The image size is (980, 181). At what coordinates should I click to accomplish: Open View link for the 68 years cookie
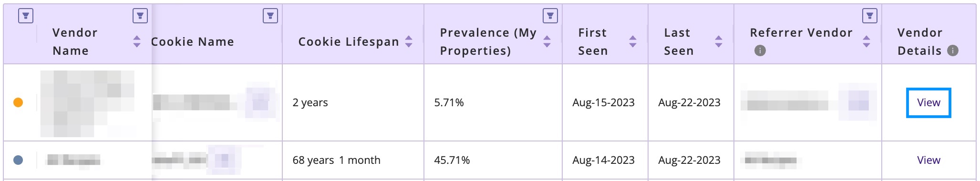coord(928,160)
